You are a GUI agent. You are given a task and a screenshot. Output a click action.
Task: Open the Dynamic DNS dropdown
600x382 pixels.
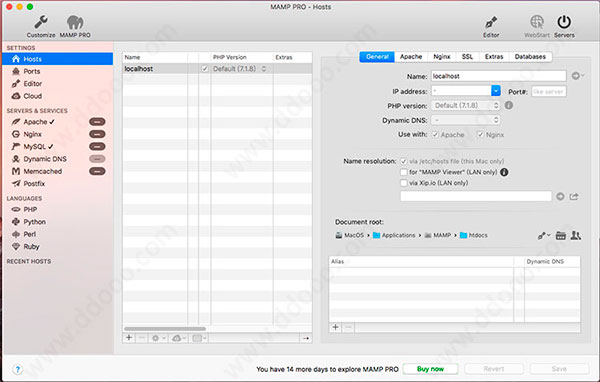[465, 120]
